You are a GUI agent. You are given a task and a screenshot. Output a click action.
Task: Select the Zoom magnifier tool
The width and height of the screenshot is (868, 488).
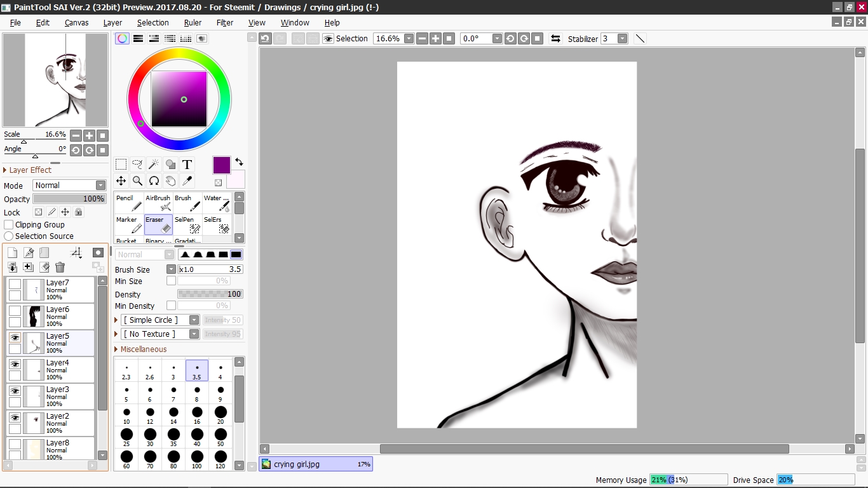137,181
